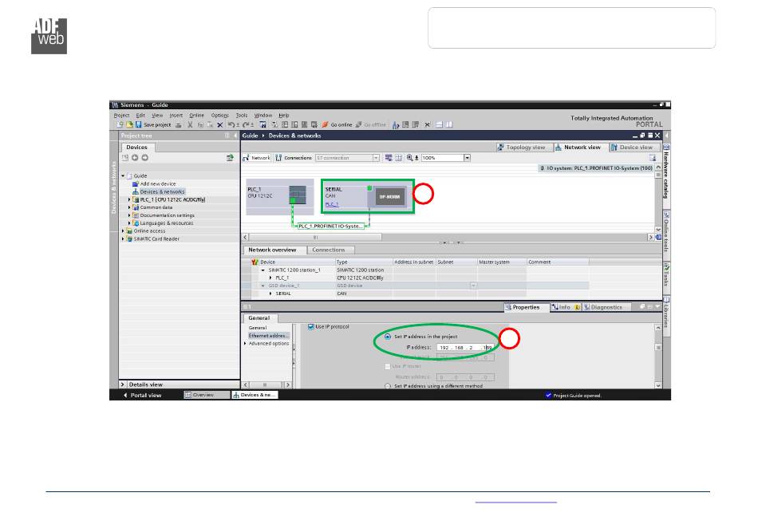Collapse the Guide project tree node
The image size is (758, 532).
[123, 176]
